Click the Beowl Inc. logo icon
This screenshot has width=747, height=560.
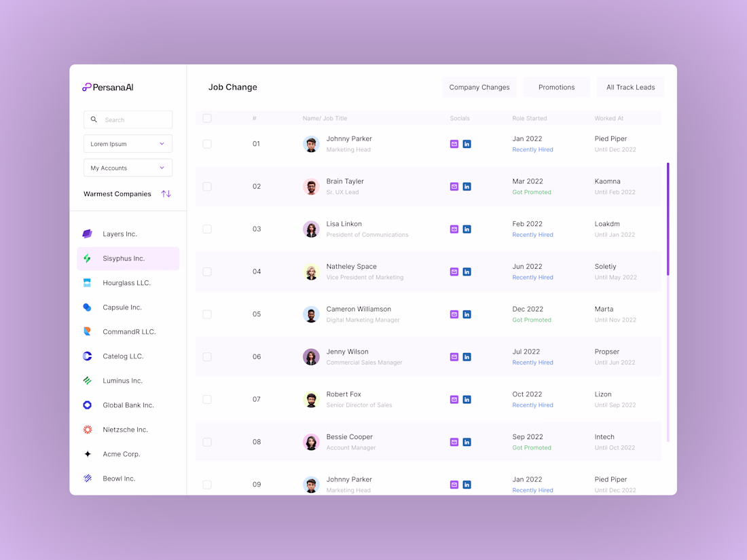click(87, 479)
